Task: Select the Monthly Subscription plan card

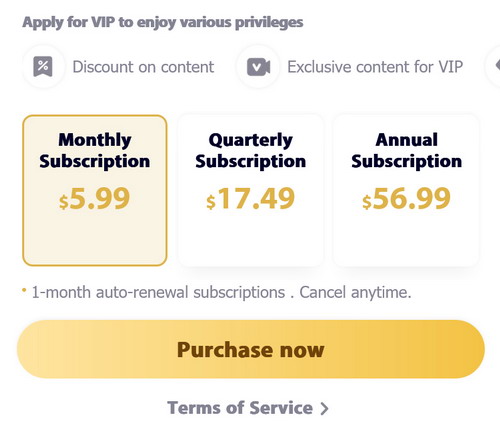Action: 95,190
